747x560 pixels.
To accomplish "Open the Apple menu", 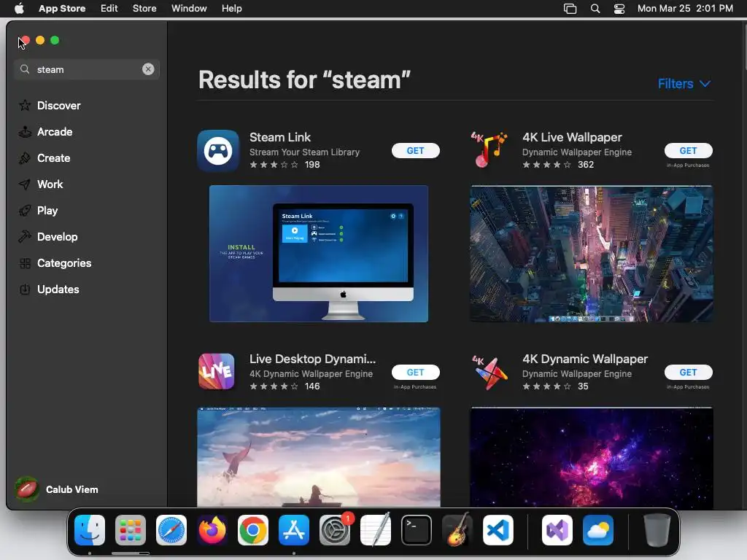I will (19, 8).
